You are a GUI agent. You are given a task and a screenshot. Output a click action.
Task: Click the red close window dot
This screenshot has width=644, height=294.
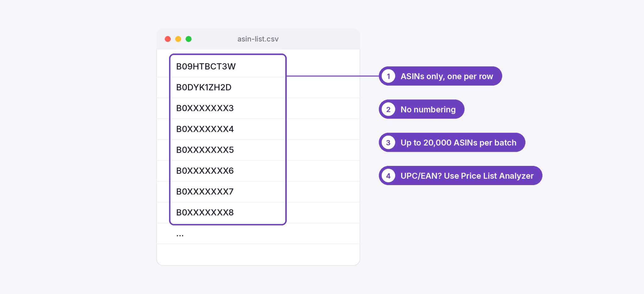pos(168,39)
